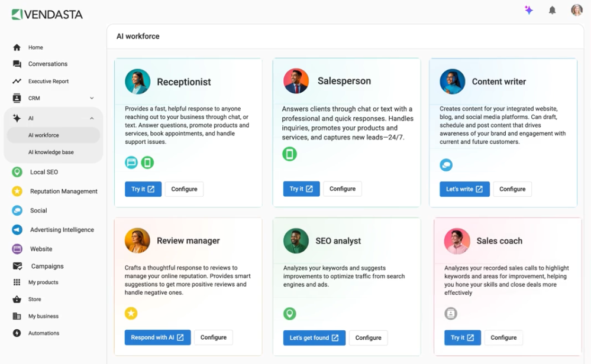Screen dimensions: 591x364
Task: Open the AI sparkle icon in the top bar
Action: coord(528,10)
